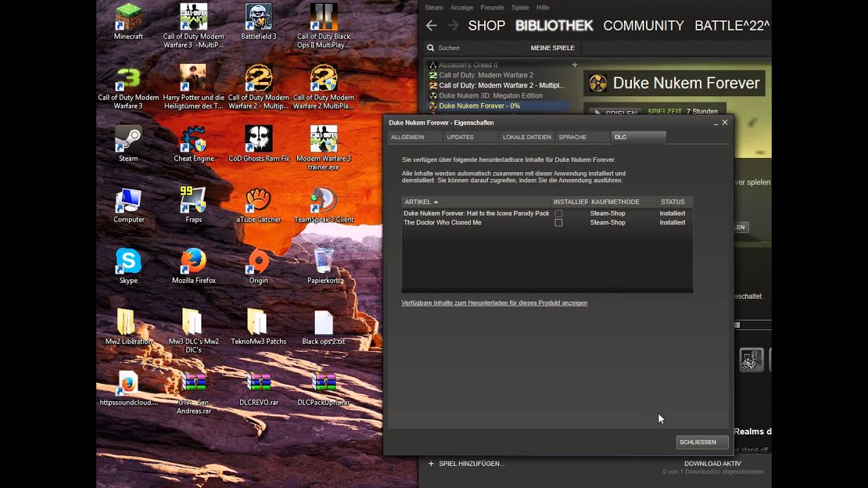Select the TeknoMw3 Patchs folder
The width and height of the screenshot is (868, 488).
(258, 327)
